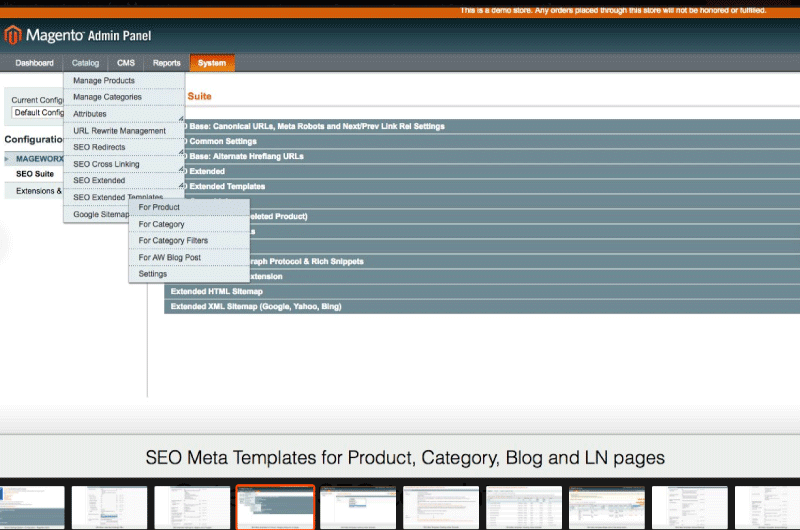Open the Reports menu
This screenshot has height=530, width=800.
166,63
